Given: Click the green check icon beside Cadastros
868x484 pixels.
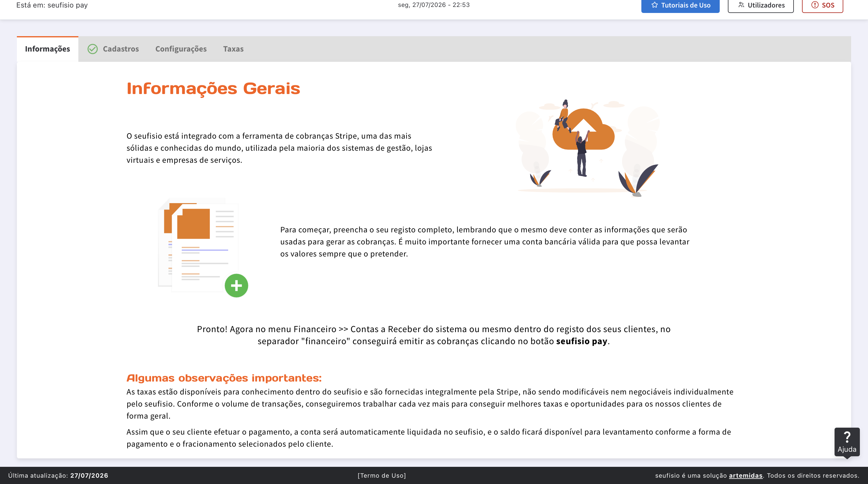Looking at the screenshot, I should point(93,49).
